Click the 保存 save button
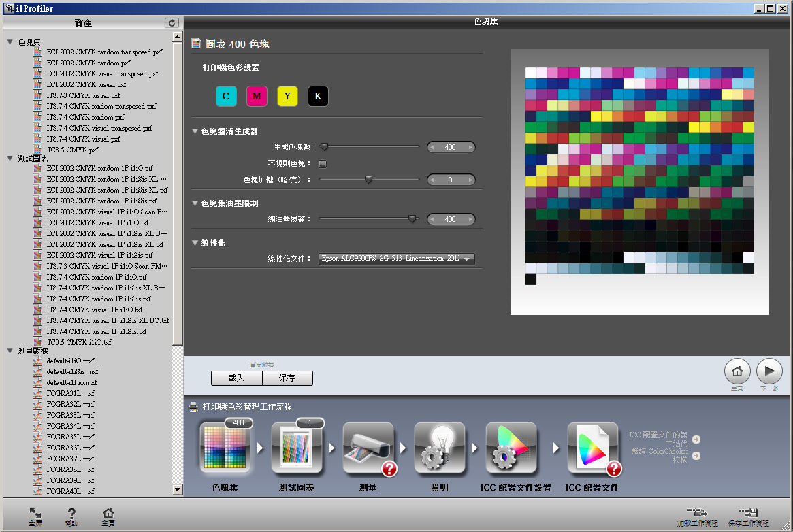The image size is (793, 532). [287, 378]
